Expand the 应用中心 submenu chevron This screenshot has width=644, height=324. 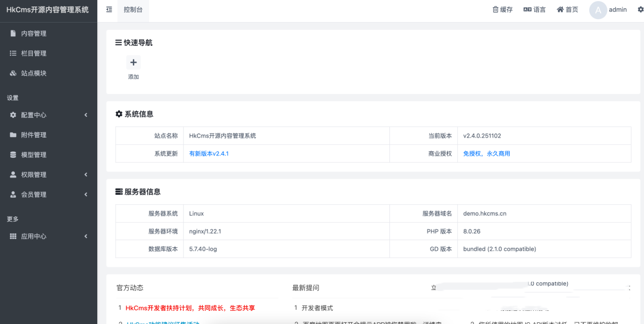[86, 236]
